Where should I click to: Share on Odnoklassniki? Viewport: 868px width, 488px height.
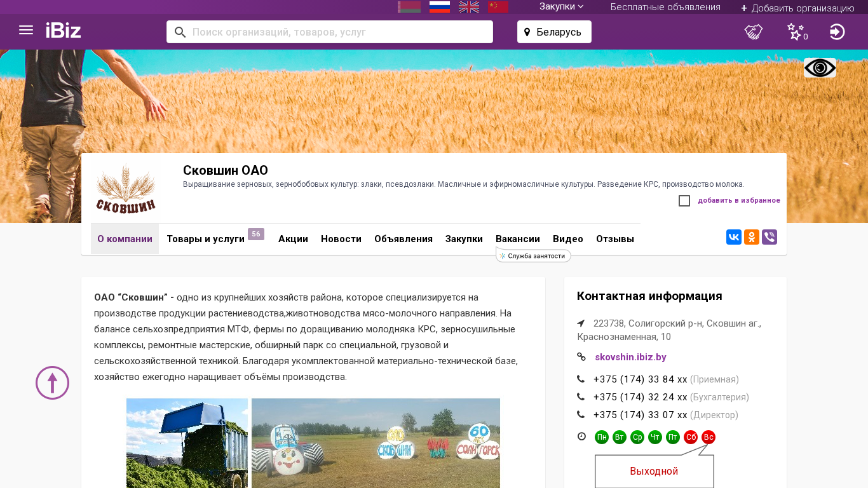click(752, 237)
